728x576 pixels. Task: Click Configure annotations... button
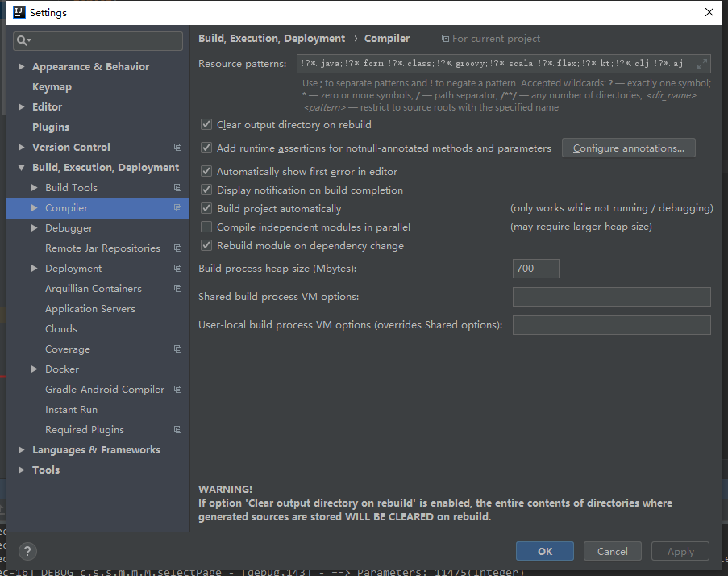[x=629, y=148]
